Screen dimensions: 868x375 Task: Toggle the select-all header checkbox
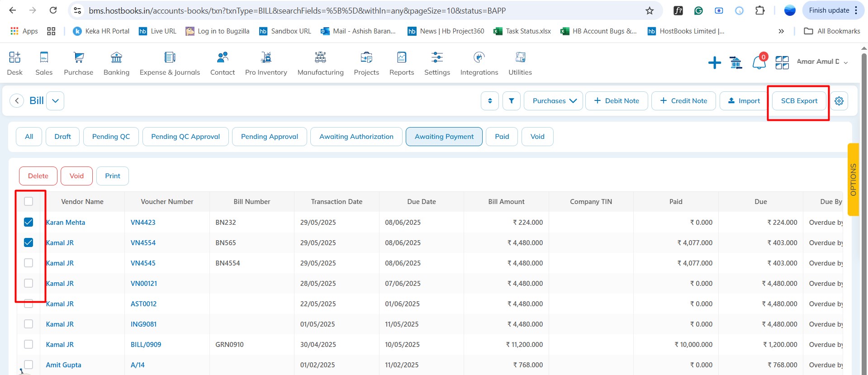(x=28, y=202)
